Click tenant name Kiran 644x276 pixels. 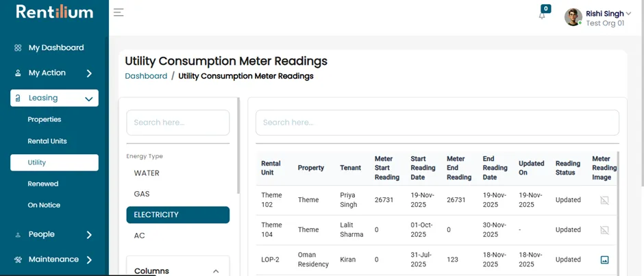click(x=347, y=260)
